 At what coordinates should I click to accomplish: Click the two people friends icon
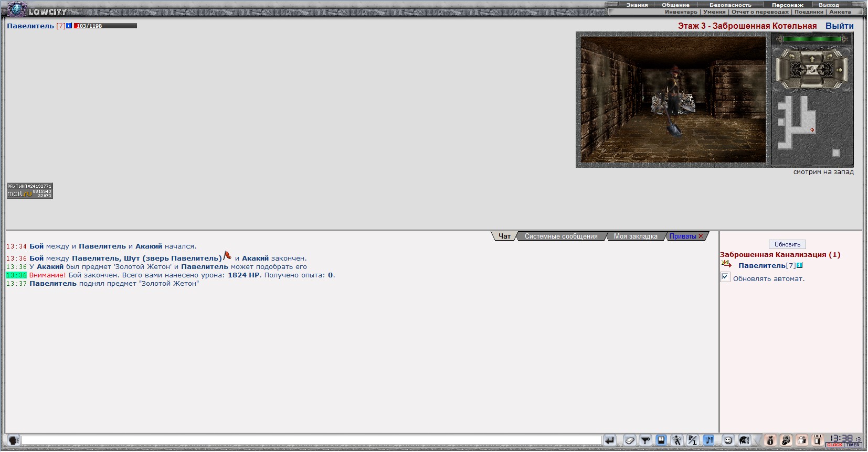coord(802,440)
